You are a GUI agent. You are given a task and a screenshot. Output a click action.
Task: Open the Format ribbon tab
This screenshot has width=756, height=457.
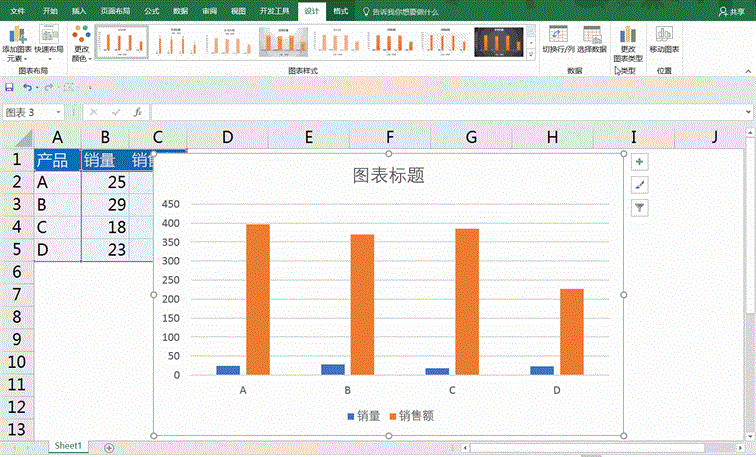[341, 9]
